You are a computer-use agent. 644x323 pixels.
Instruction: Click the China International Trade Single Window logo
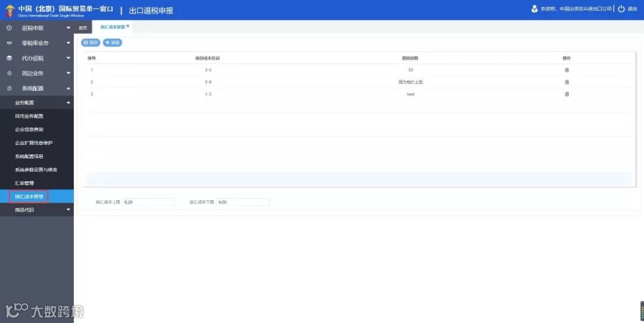pos(10,11)
